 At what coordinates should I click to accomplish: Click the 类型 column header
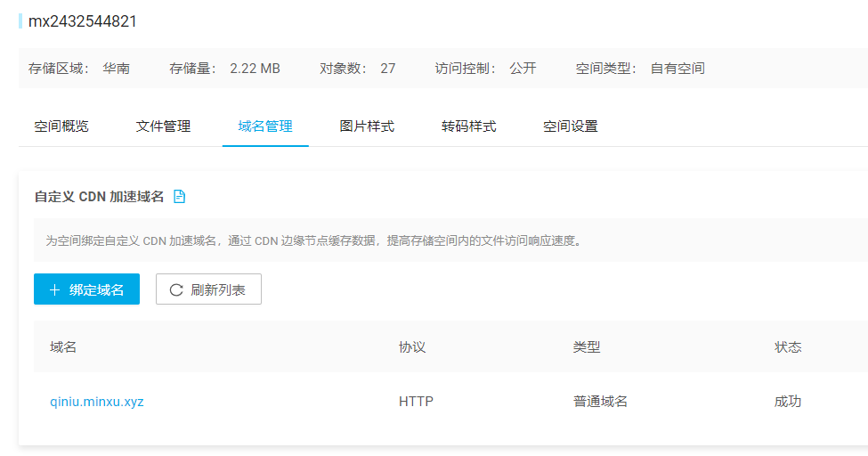tap(587, 347)
